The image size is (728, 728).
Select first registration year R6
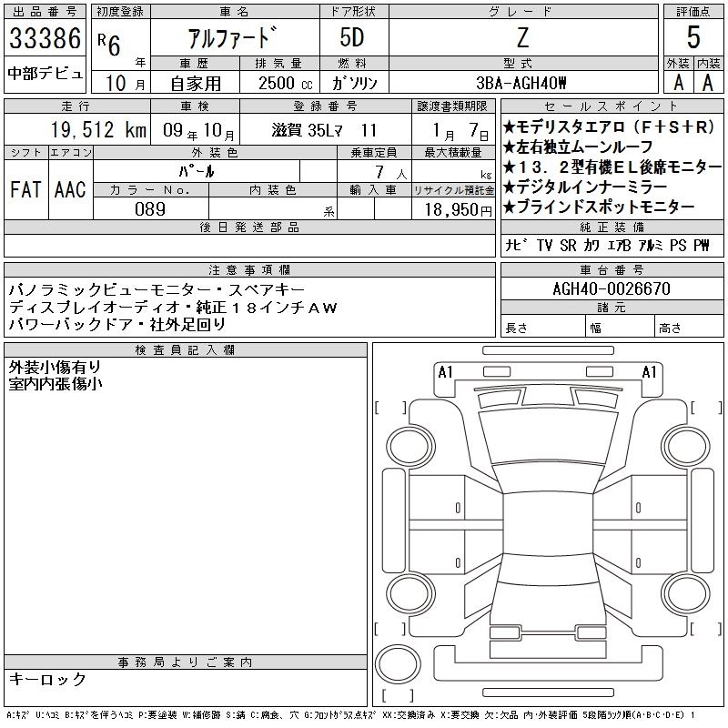[x=109, y=45]
